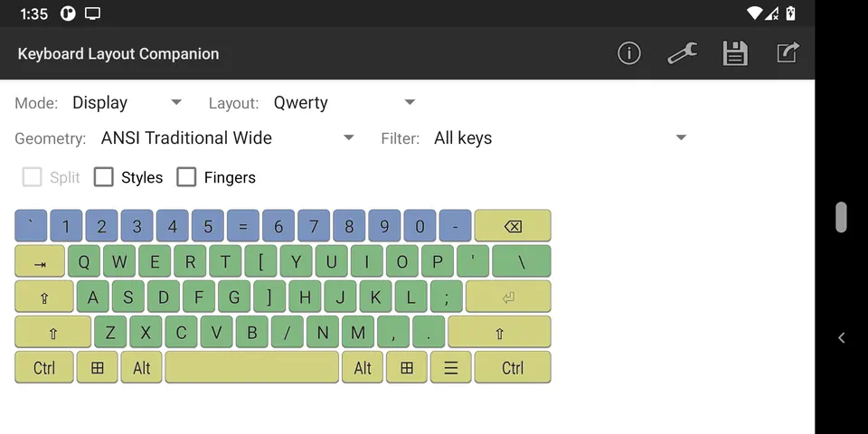Viewport: 868px width, 434px height.
Task: Tap the equals key in the number row
Action: [x=243, y=226]
